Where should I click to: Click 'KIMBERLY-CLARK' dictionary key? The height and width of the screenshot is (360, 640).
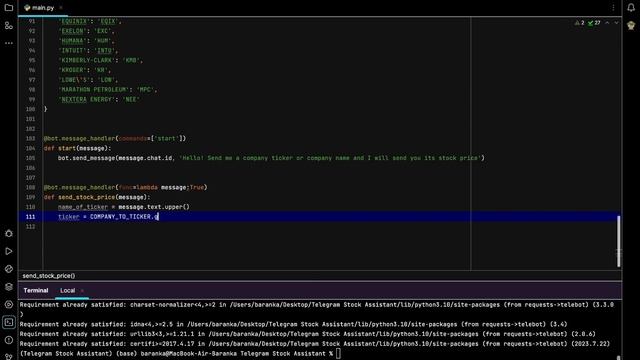tap(87, 60)
